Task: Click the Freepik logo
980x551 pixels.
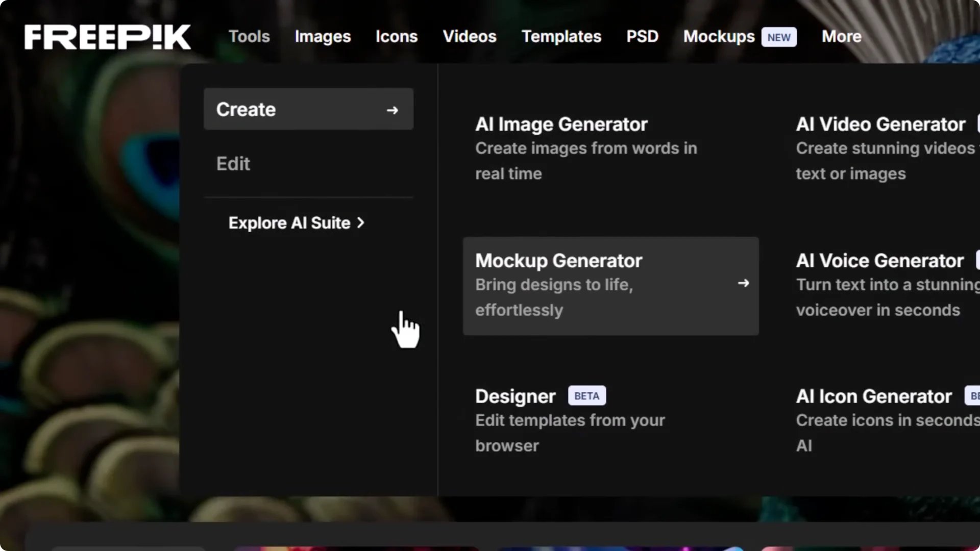Action: tap(107, 36)
